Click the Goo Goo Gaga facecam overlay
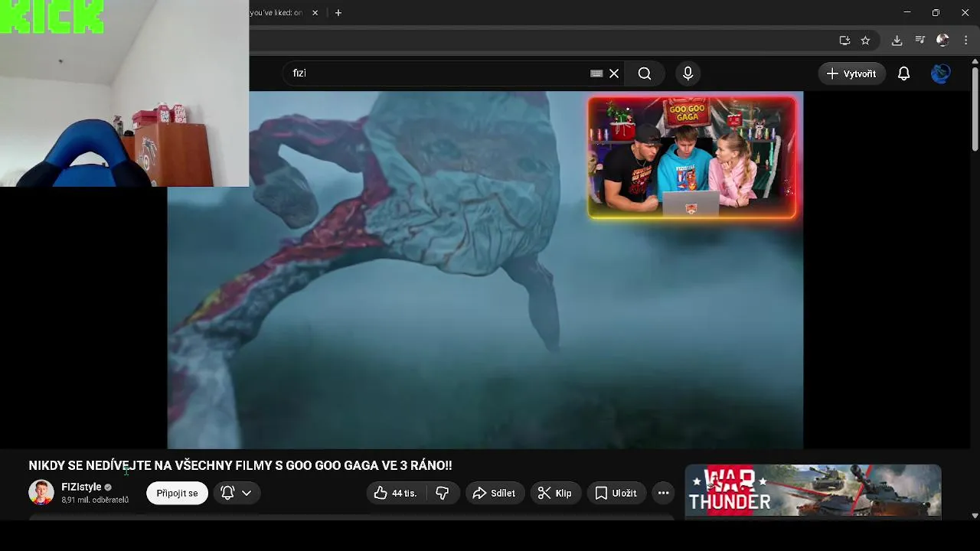 click(692, 158)
